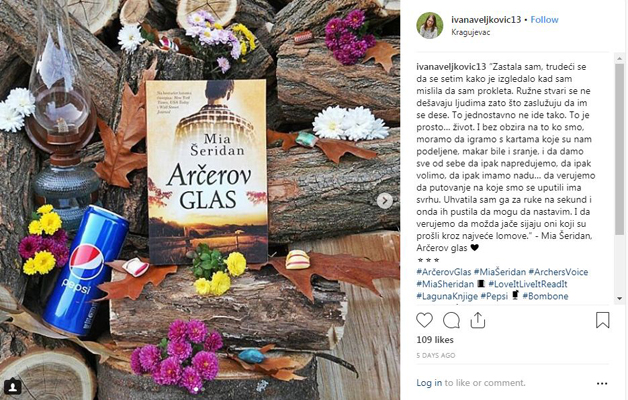Click caption scrollbar down arrow
Image resolution: width=628 pixels, height=400 pixels.
tap(620, 298)
